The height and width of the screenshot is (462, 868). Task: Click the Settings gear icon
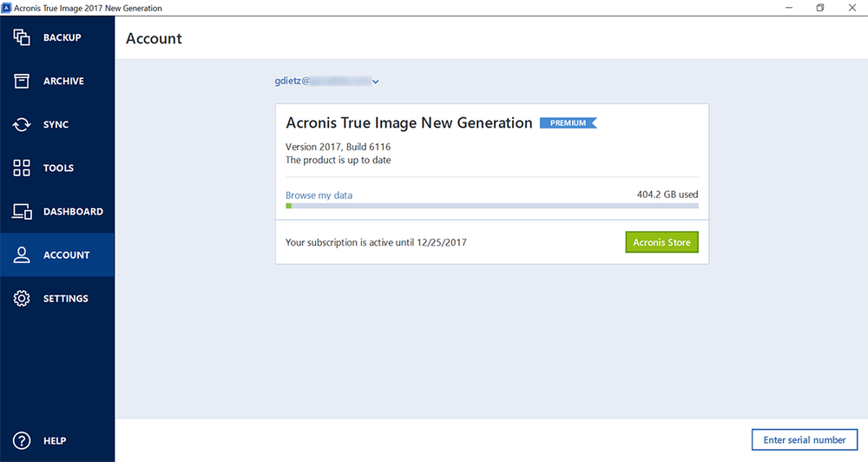coord(22,298)
